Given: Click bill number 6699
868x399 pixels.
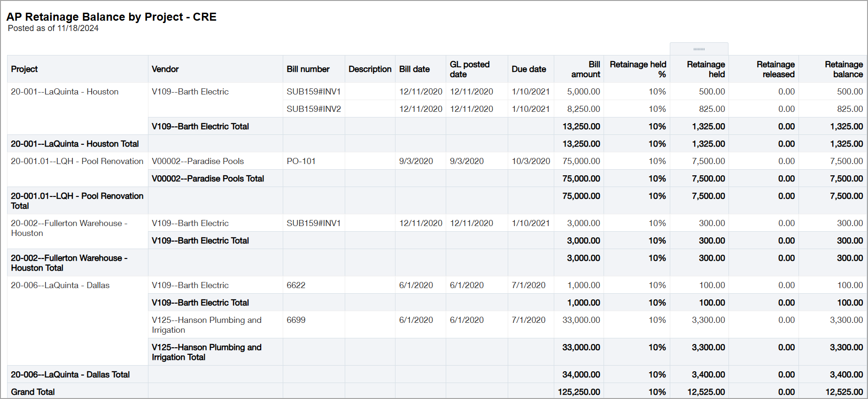Looking at the screenshot, I should (x=296, y=320).
